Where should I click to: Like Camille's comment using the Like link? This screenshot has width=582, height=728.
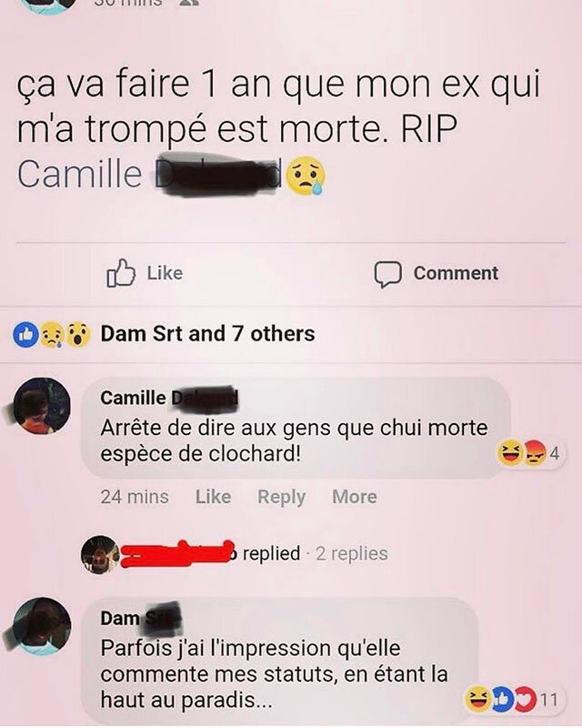(x=213, y=497)
